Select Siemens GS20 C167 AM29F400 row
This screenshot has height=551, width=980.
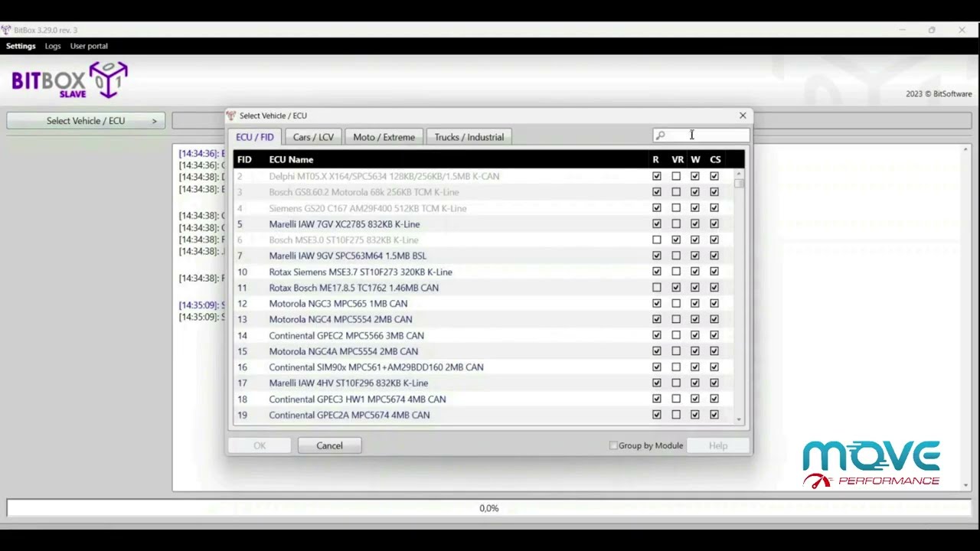[x=483, y=208]
